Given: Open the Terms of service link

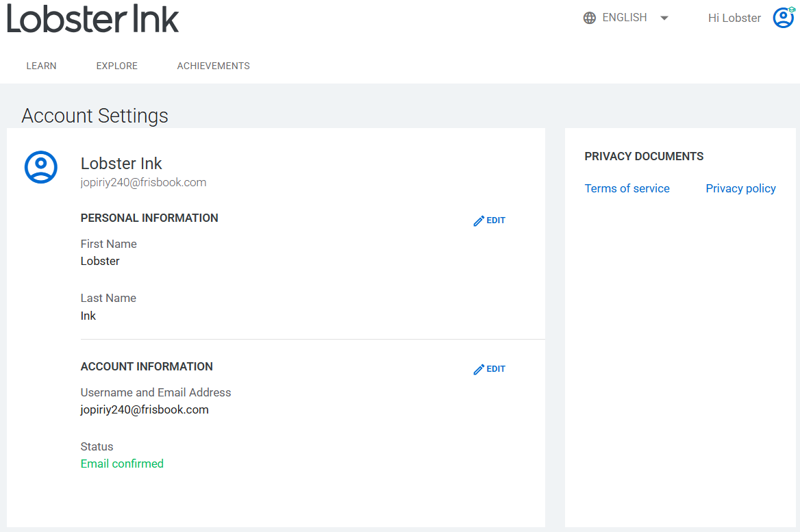Looking at the screenshot, I should point(627,188).
